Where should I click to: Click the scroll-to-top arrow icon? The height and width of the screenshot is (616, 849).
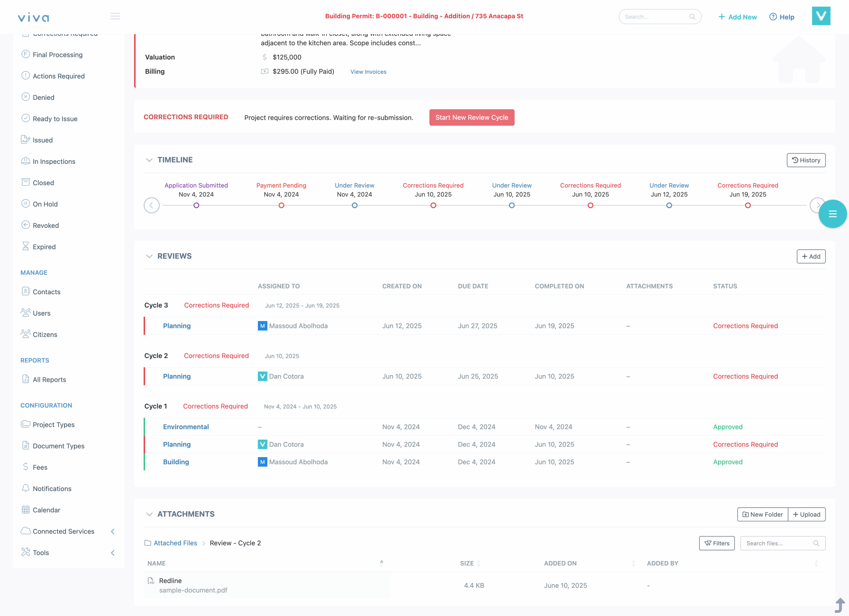[839, 605]
